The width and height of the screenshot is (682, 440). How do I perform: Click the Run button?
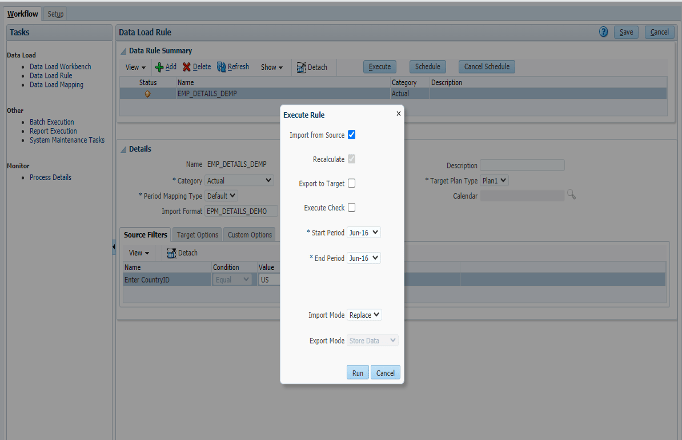point(358,373)
